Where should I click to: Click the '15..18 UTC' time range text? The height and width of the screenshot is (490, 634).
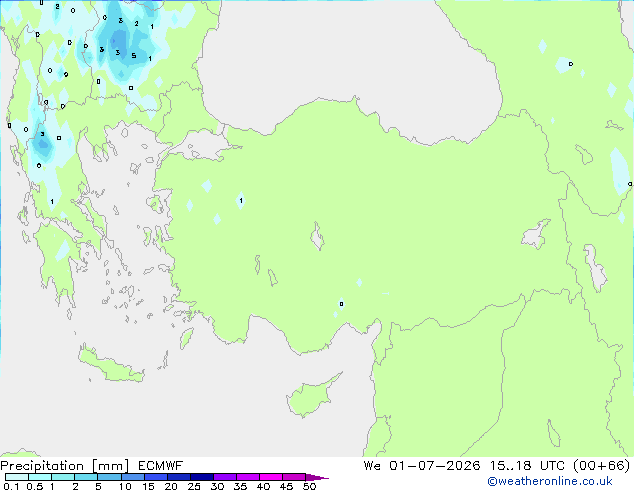[x=529, y=466]
